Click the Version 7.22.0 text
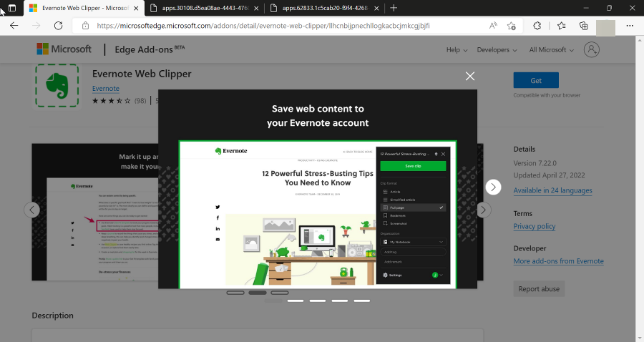 pyautogui.click(x=535, y=163)
